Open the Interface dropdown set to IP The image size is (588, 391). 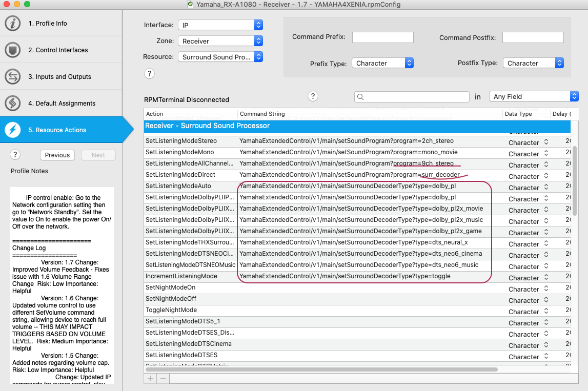pos(220,25)
